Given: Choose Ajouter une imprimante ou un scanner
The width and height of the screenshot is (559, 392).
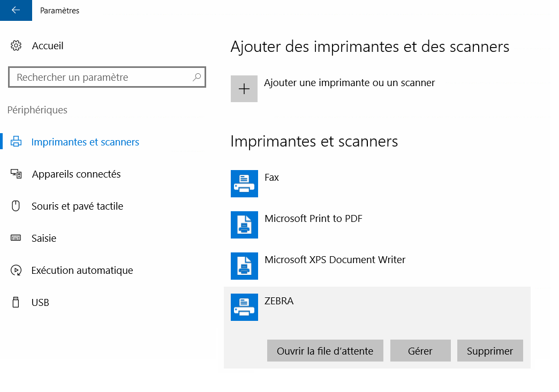Looking at the screenshot, I should (x=349, y=83).
